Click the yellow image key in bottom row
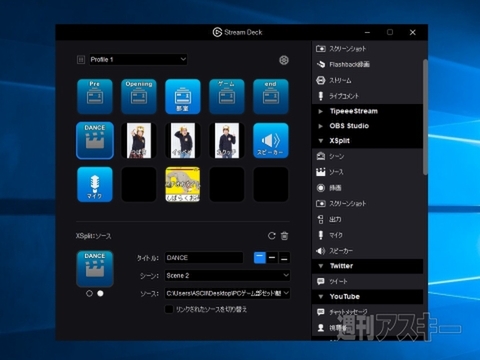Viewport: 480px width, 360px height. 183,184
